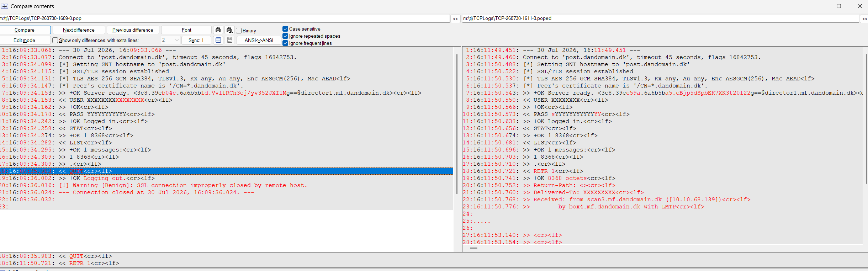868x271 pixels.
Task: Click left 'Peer's certificate name' line
Action: pyautogui.click(x=227, y=86)
